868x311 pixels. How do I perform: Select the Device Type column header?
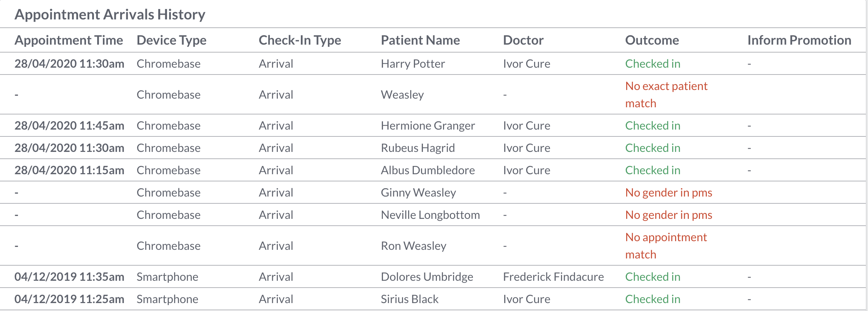[x=171, y=40]
